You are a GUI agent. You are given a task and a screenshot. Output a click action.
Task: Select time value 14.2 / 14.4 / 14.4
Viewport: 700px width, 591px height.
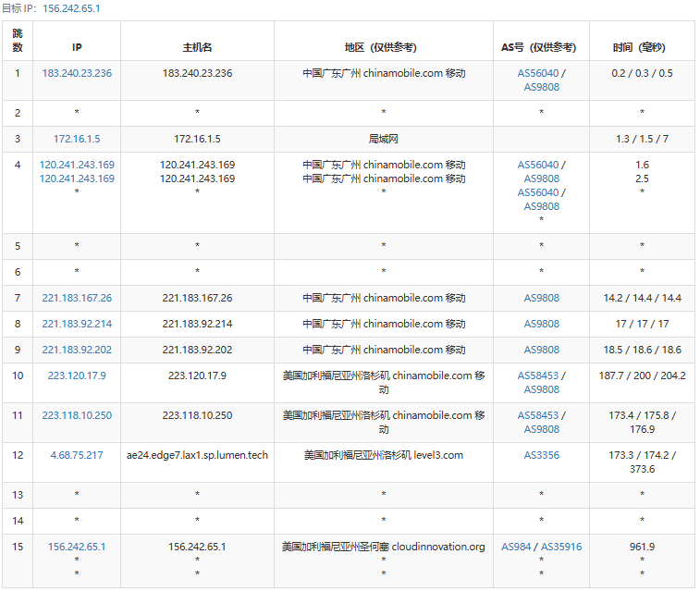coord(642,298)
